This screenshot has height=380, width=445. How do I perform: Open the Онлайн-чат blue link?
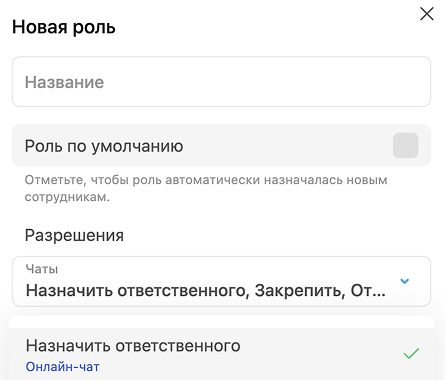63,367
